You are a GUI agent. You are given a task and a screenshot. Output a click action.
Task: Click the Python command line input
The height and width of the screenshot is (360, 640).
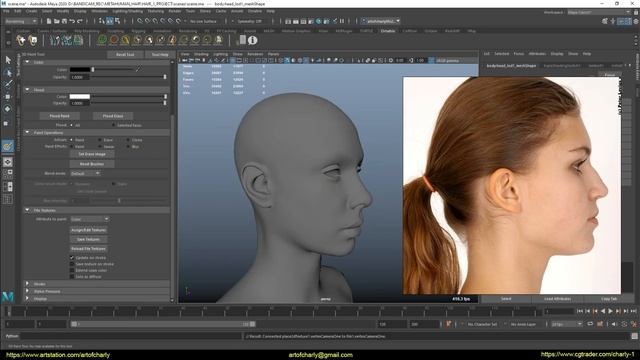pyautogui.click(x=131, y=336)
